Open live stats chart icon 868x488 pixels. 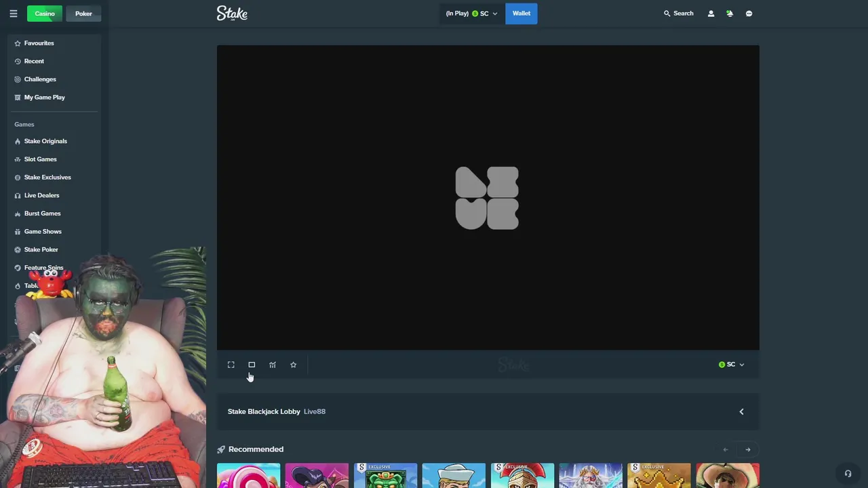pos(273,365)
